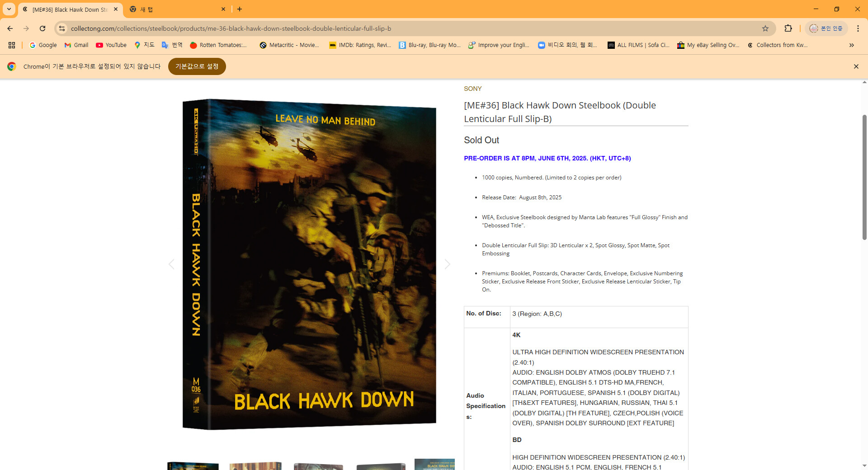Open the 지도 maps bookmark
868x470 pixels.
tap(144, 45)
